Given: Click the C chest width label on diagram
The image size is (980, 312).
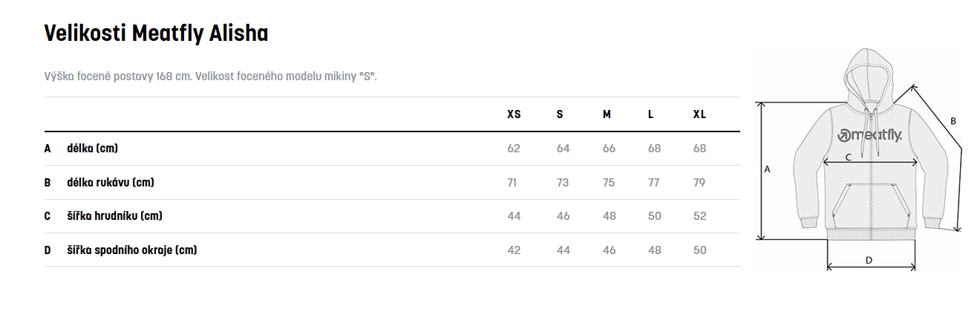Looking at the screenshot, I should [x=848, y=157].
